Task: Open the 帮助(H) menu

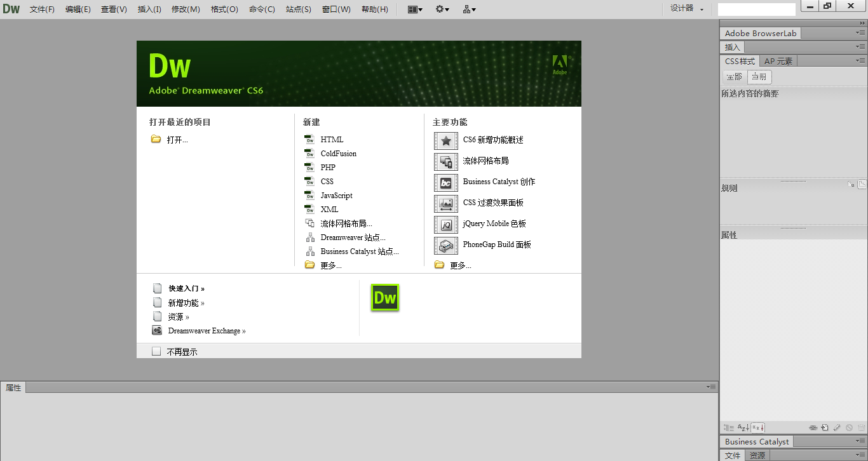Action: coord(375,10)
